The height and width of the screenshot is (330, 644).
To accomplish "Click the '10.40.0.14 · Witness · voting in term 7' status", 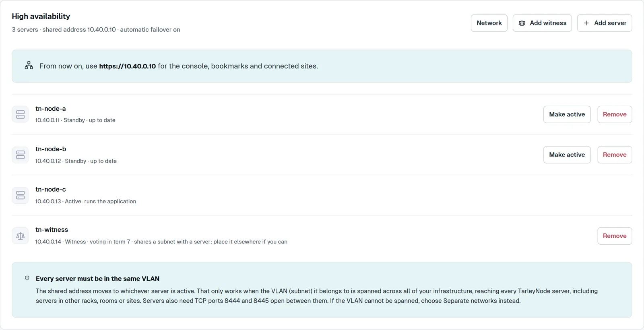I will coord(161,242).
